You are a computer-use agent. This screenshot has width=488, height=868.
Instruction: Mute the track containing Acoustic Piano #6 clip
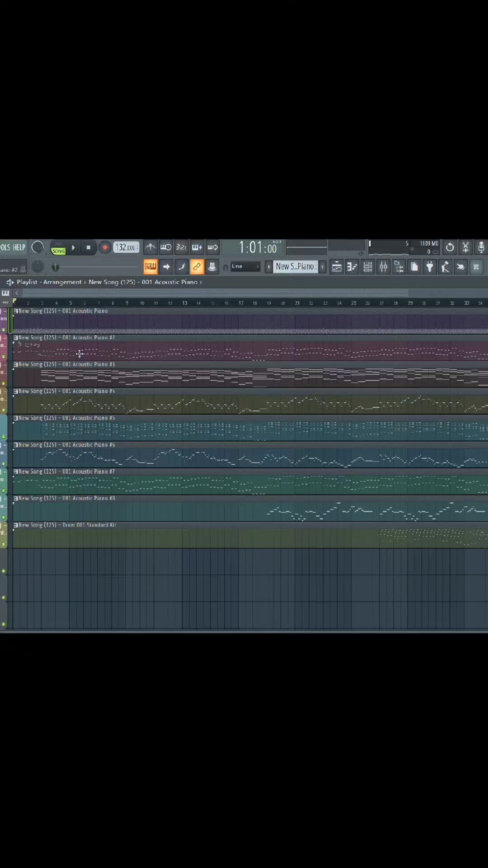pos(4,464)
